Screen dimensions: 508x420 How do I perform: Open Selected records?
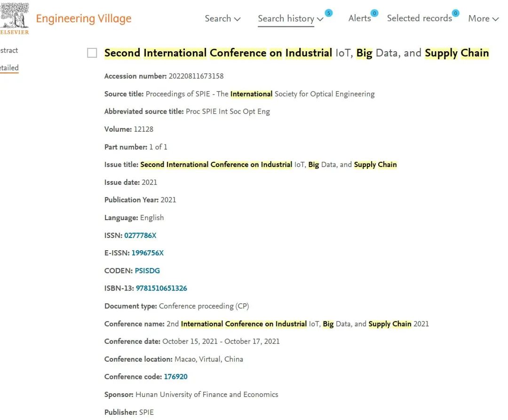click(x=420, y=18)
